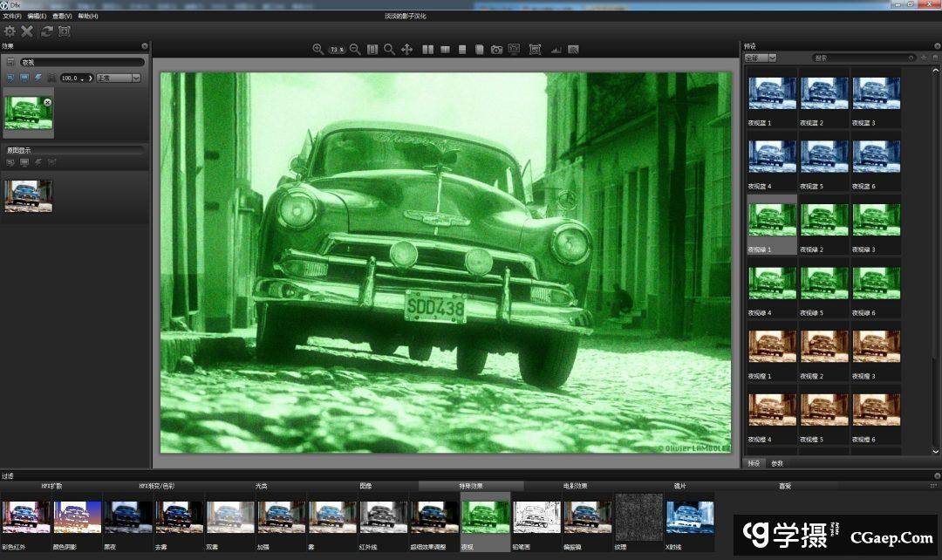
Task: Click the zoom in magnifier icon
Action: pos(318,50)
